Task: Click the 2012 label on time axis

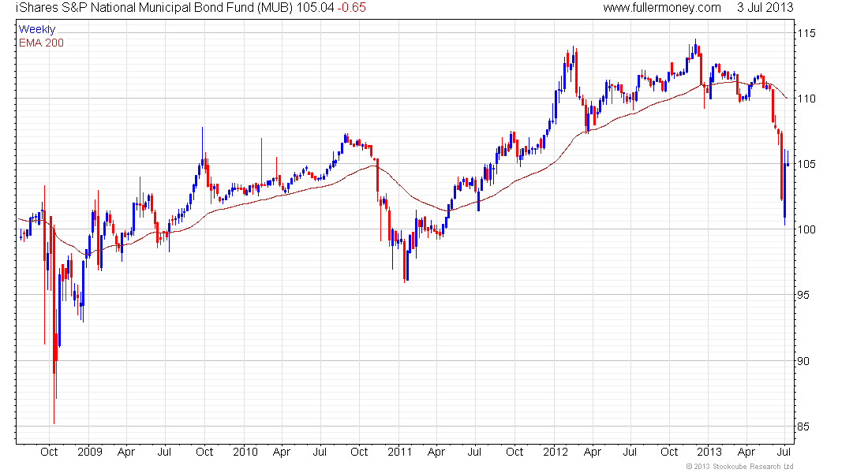Action: click(x=556, y=452)
